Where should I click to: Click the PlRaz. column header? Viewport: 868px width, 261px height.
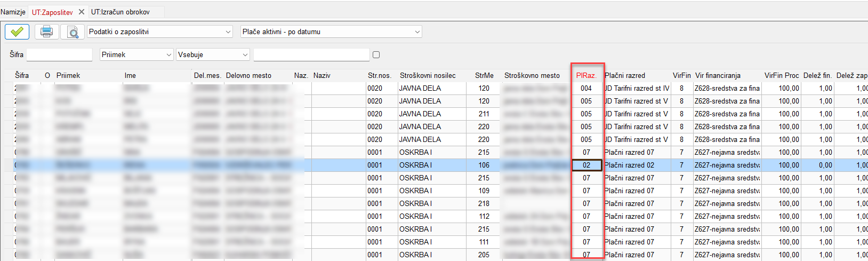tap(586, 75)
